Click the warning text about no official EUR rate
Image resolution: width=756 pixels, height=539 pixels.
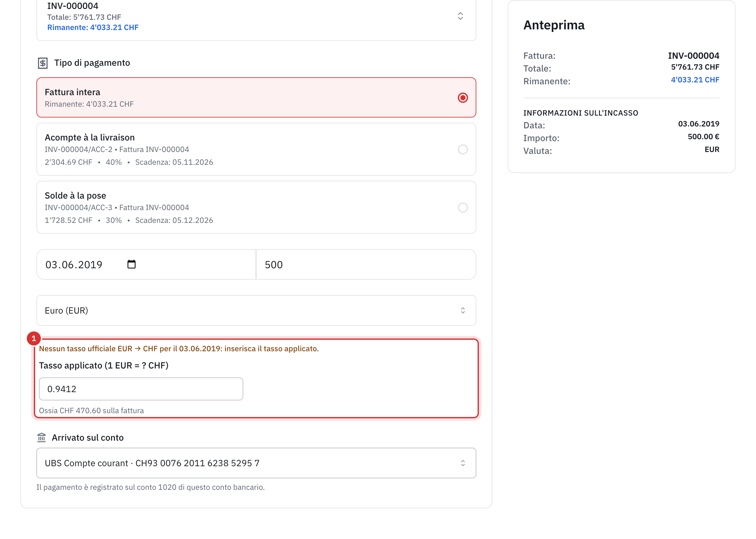(179, 349)
